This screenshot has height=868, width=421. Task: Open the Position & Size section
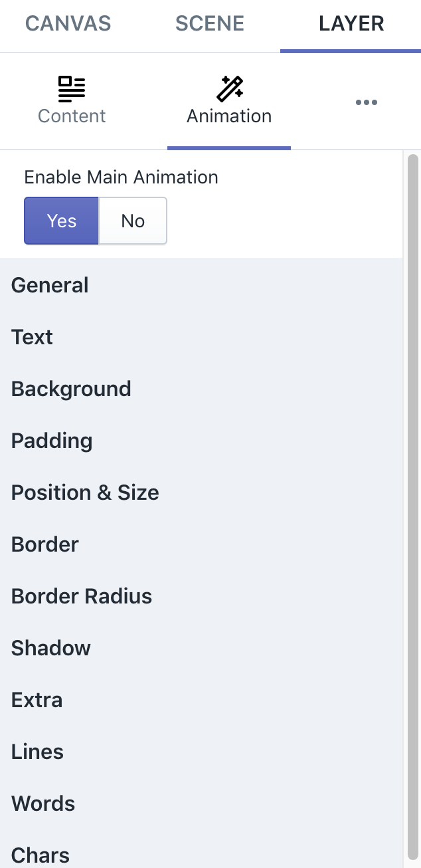pyautogui.click(x=85, y=492)
